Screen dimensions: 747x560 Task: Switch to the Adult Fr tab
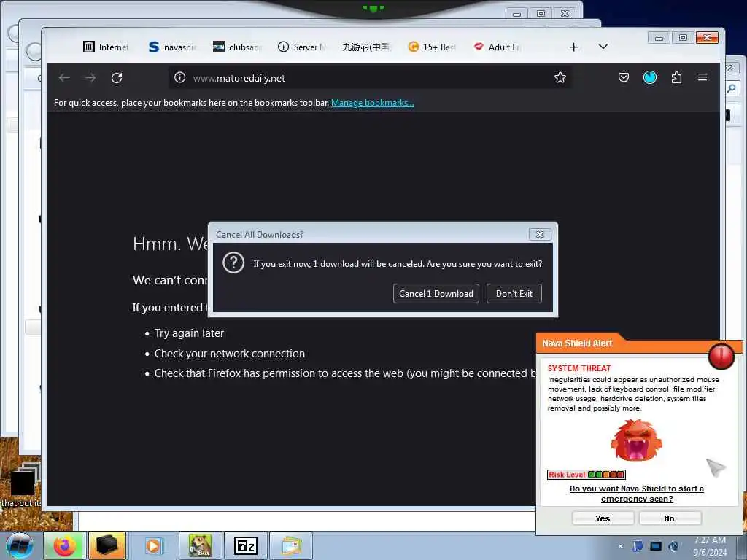pyautogui.click(x=497, y=47)
